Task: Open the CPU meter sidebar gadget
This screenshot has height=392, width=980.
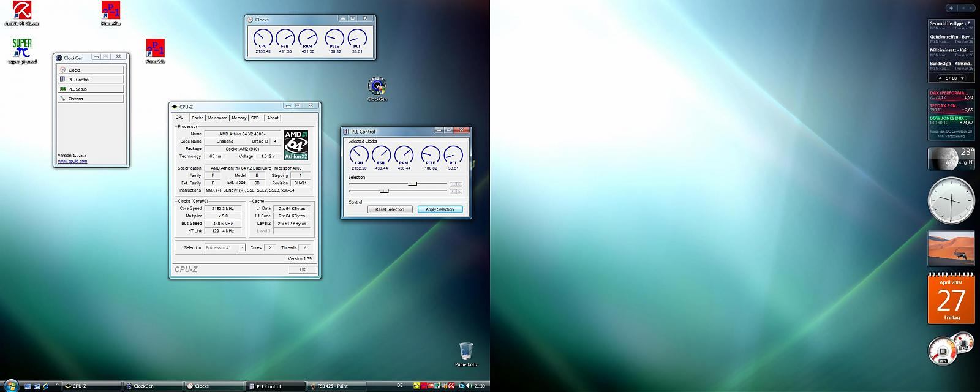Action: click(951, 349)
